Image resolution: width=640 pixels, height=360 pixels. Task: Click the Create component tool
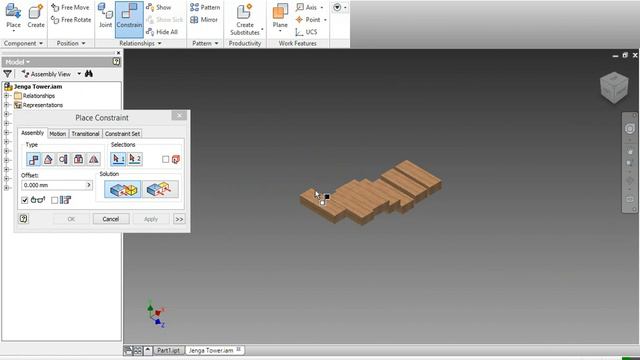[x=36, y=16]
